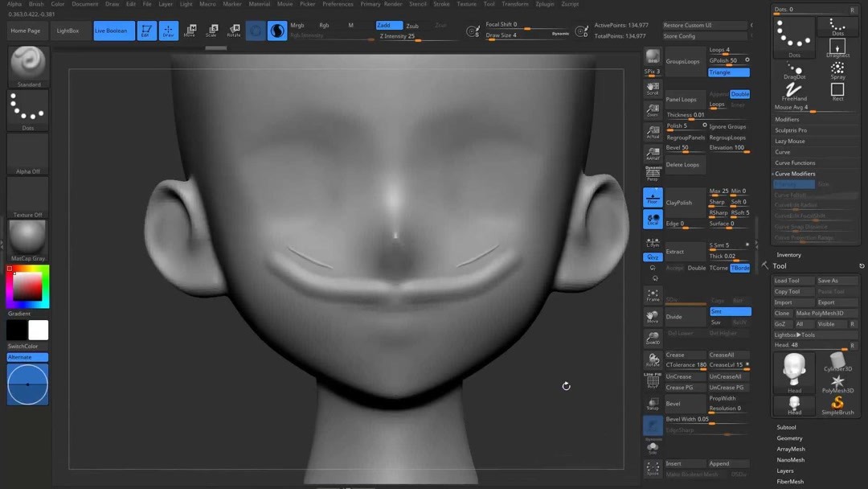The height and width of the screenshot is (489, 868).
Task: Select the SimpleBrush tool icon
Action: (837, 405)
